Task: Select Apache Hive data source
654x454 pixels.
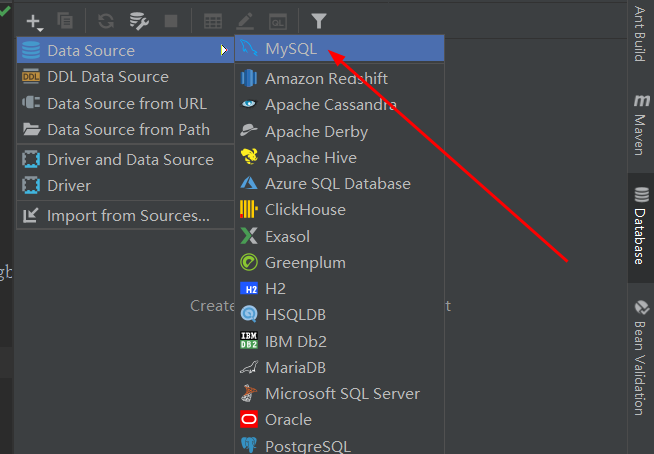Action: (x=340, y=158)
